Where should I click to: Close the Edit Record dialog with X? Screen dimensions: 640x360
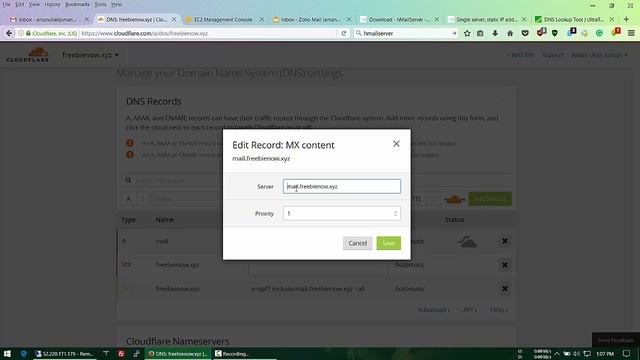(x=396, y=144)
